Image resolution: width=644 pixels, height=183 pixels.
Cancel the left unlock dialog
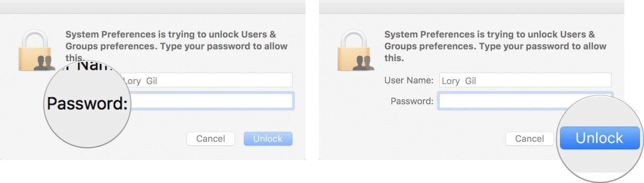click(211, 139)
